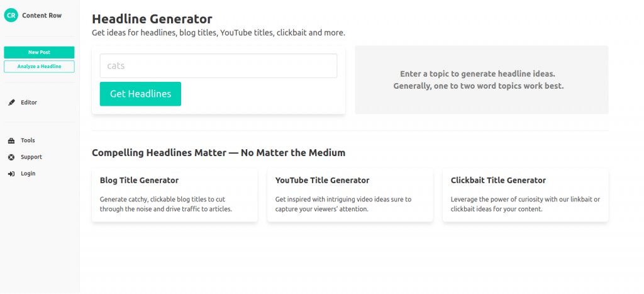Click the 'Enter a topic to generate headline ideas' text
This screenshot has width=644, height=294.
[x=478, y=74]
